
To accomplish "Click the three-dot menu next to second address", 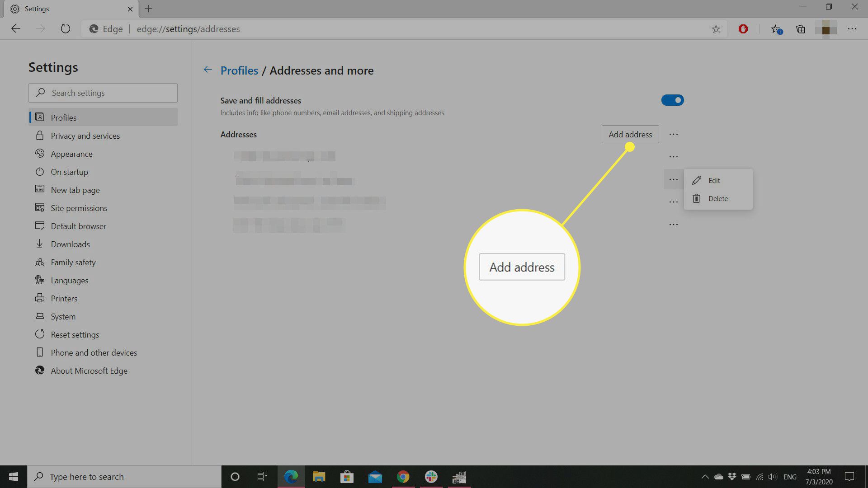I will click(674, 179).
